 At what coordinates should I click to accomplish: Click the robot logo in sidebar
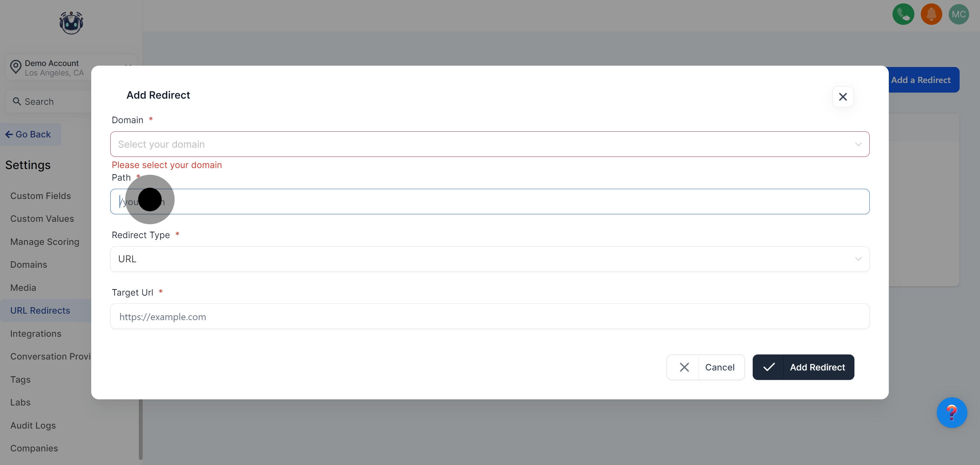[x=71, y=23]
